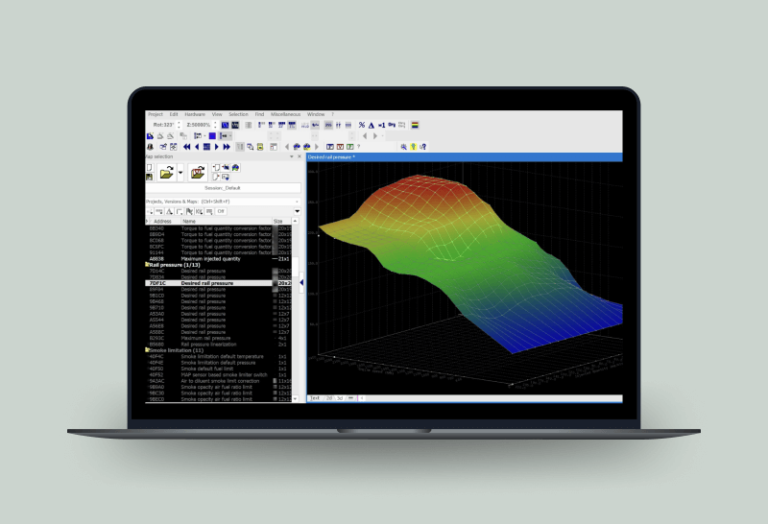Click the color bars icon in toolbar
The height and width of the screenshot is (524, 768).
pos(415,125)
